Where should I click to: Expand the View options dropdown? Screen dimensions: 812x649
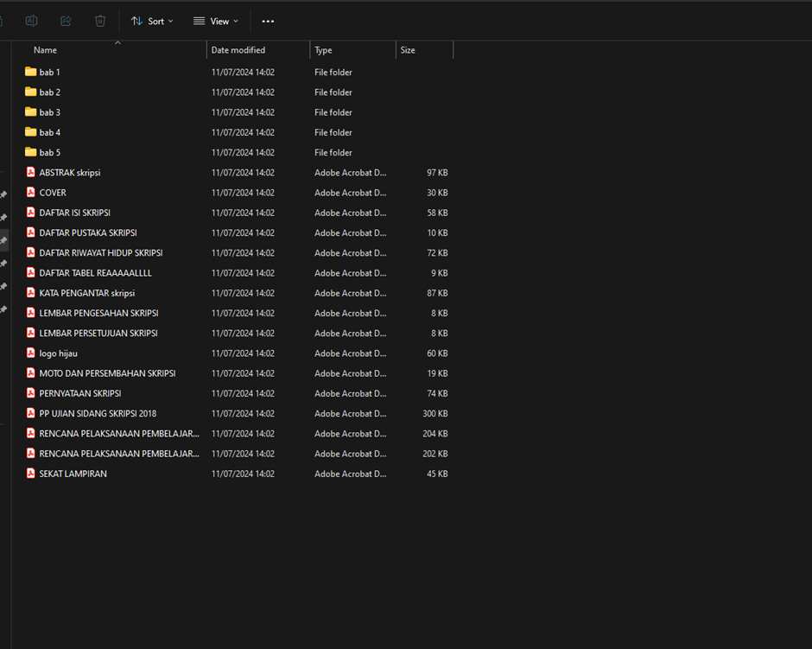(x=216, y=21)
